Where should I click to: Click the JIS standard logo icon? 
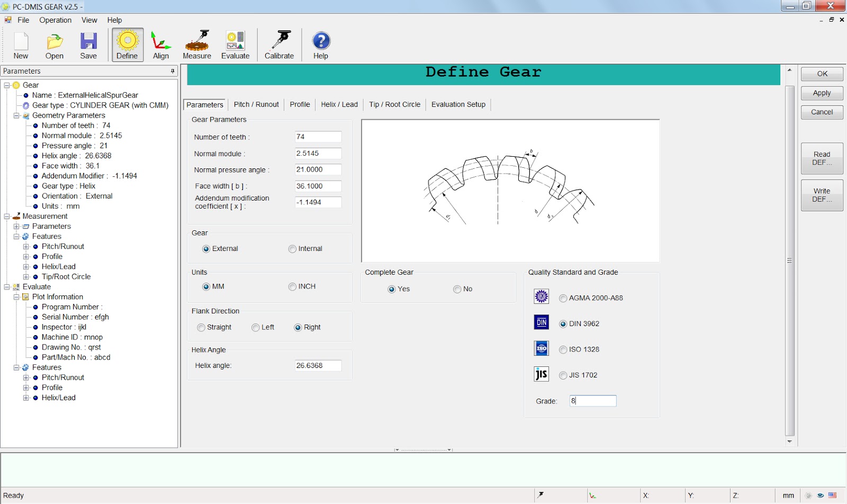pyautogui.click(x=541, y=374)
